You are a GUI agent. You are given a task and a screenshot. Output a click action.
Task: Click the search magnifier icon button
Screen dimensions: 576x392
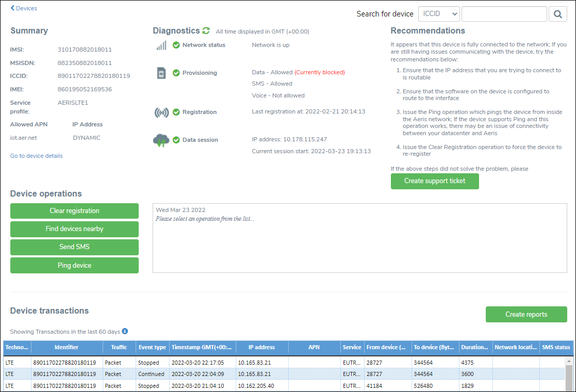pyautogui.click(x=557, y=14)
